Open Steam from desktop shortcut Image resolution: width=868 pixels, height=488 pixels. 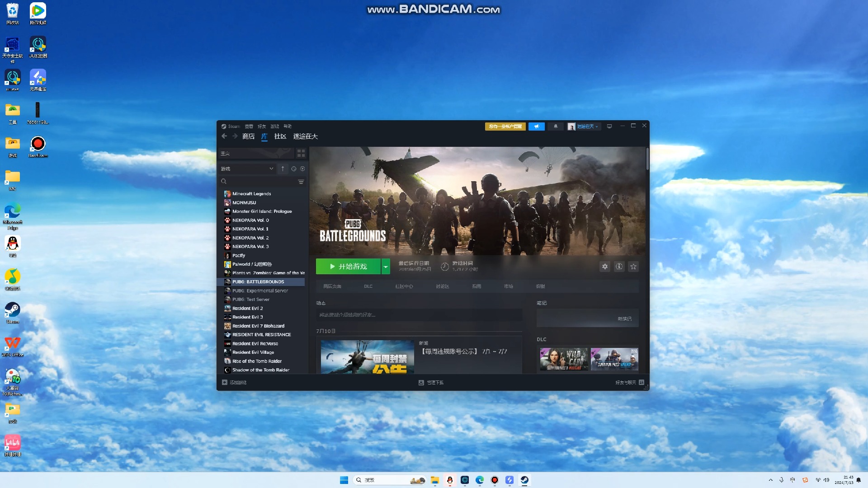[x=13, y=313]
